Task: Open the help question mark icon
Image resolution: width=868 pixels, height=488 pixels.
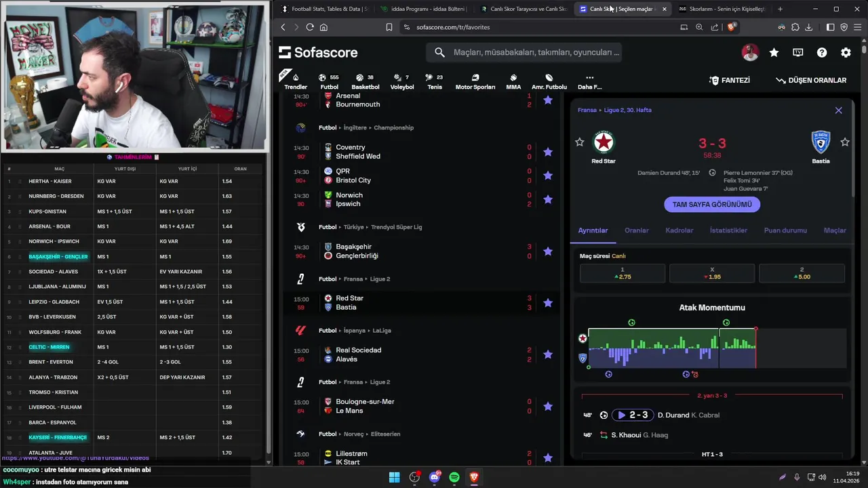Action: 822,52
